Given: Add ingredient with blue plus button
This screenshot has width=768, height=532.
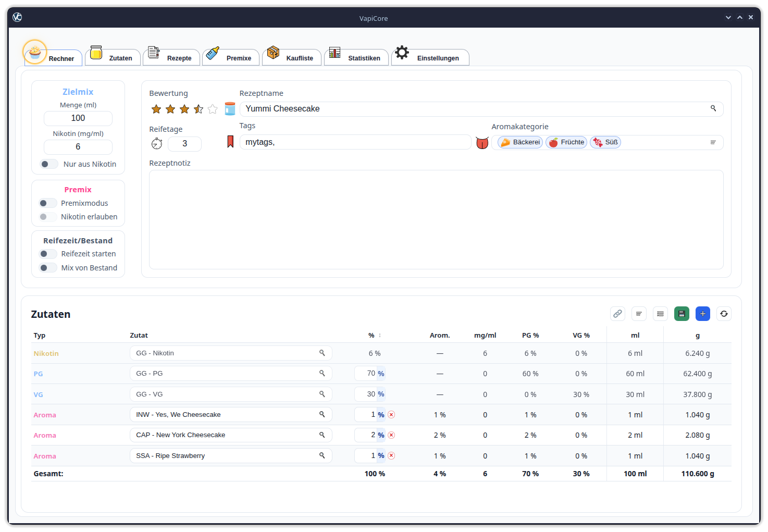Looking at the screenshot, I should [702, 314].
